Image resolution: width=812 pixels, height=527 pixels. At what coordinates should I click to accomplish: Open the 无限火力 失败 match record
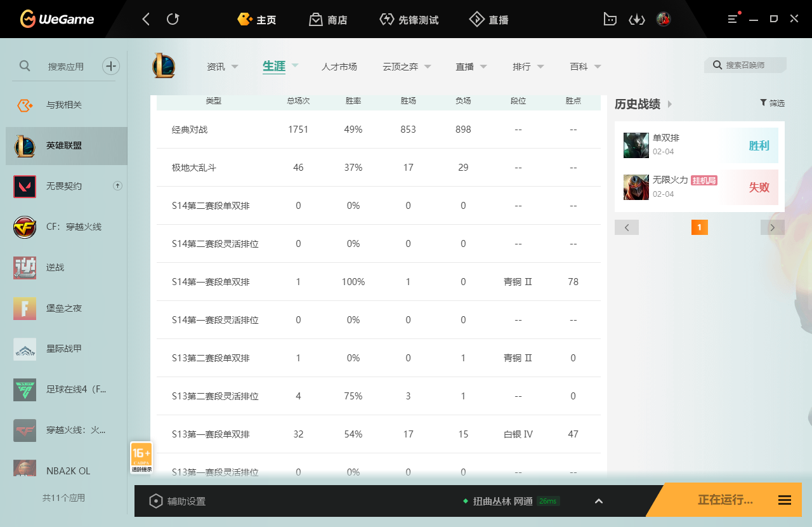click(700, 187)
